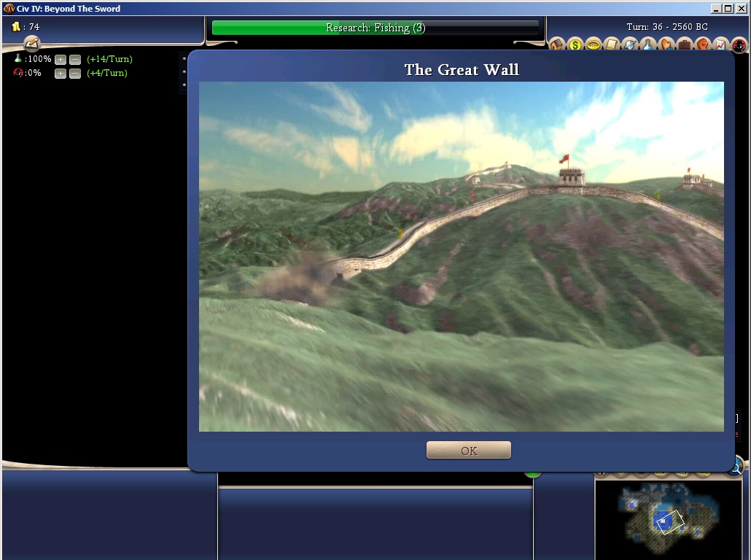Open the Info Screen graph icon

point(721,45)
